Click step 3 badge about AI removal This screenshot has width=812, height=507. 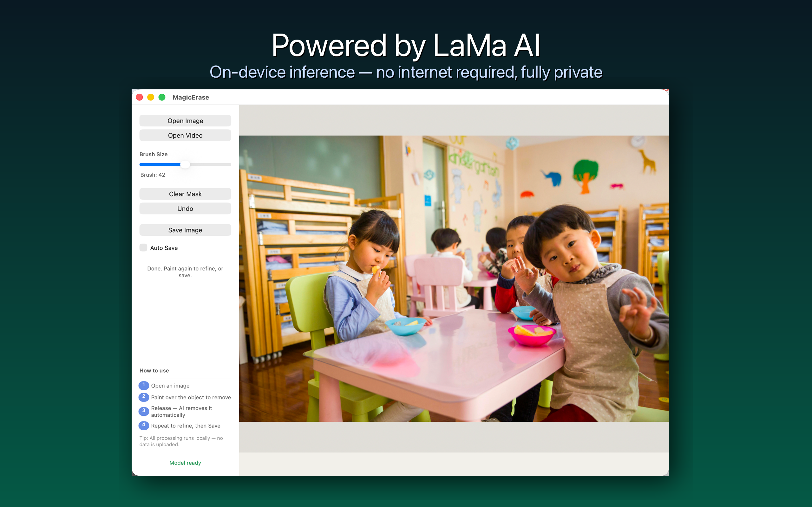pos(144,411)
